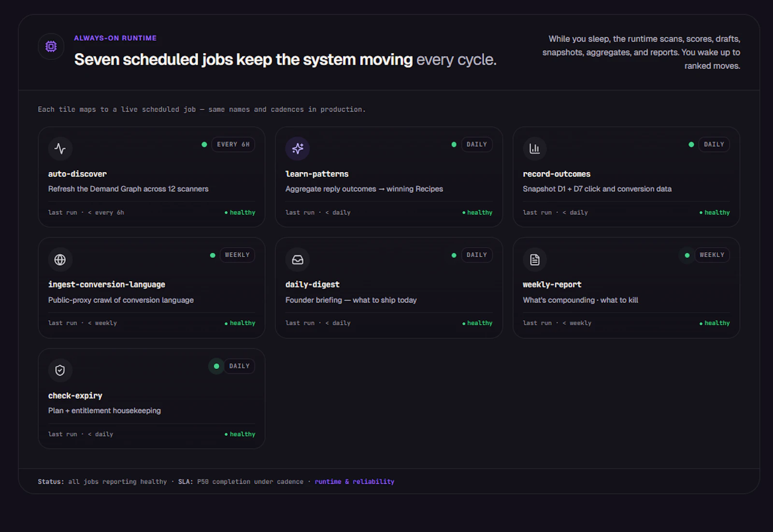Click the green status dot on weekly-report tile

point(687,255)
